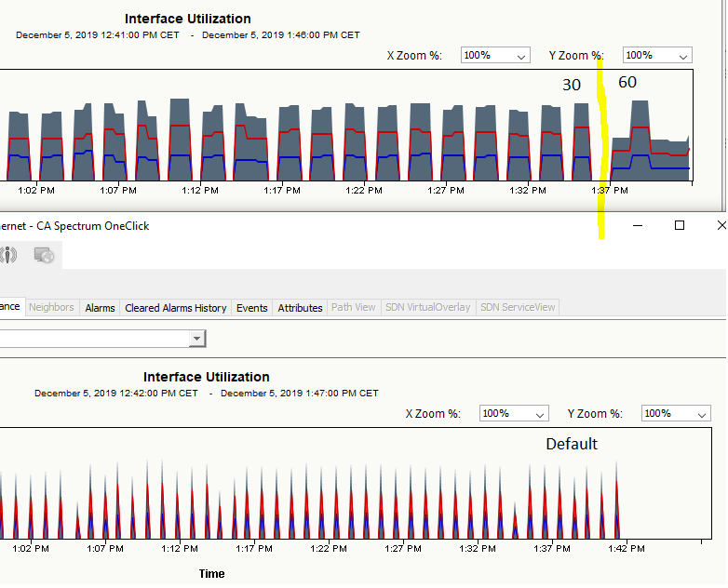Viewport: 728px width, 588px height.
Task: Click the 12:42:00 PM CET start date text
Action: pyautogui.click(x=116, y=394)
